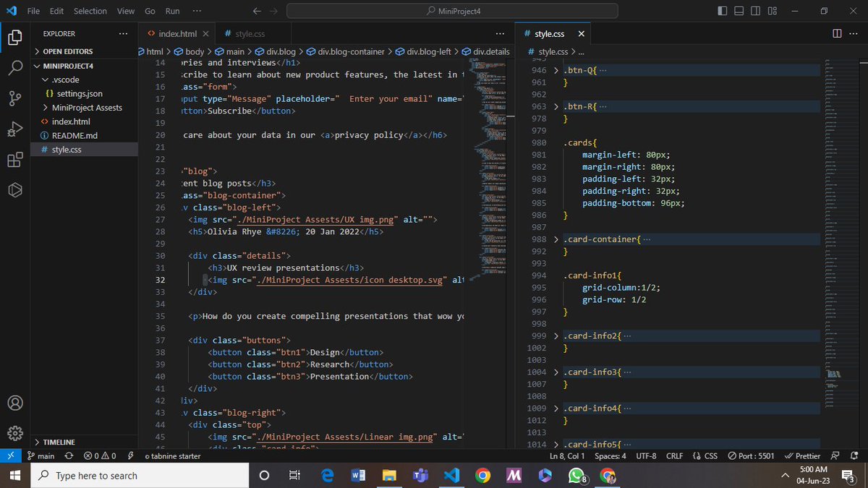Expand the folded .card-container rule

point(556,239)
